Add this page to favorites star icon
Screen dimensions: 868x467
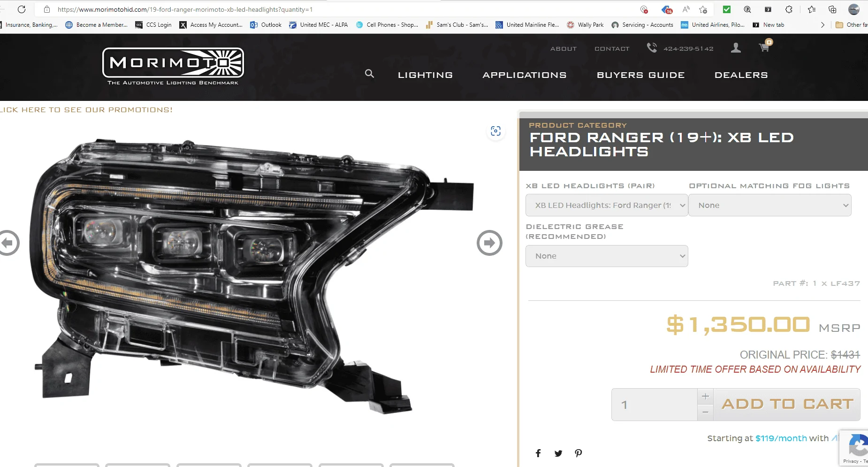(x=703, y=9)
